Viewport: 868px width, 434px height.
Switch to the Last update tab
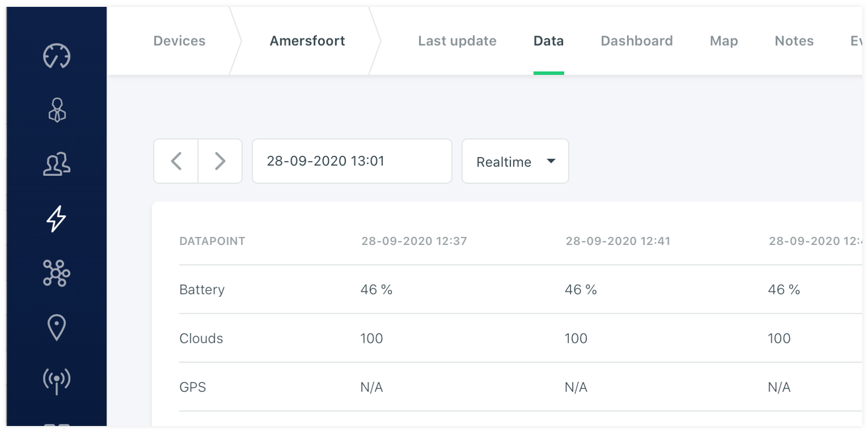(457, 41)
